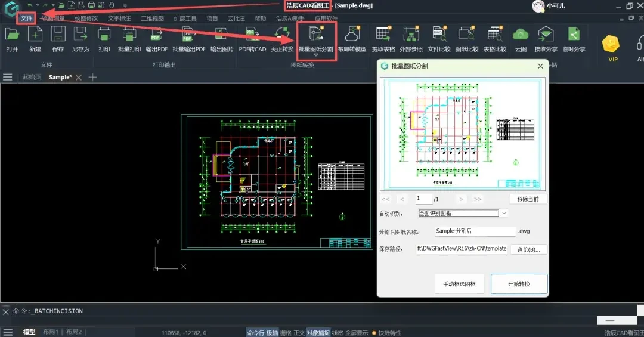This screenshot has width=644, height=337.
Task: Click the 提取表格 extract table icon
Action: 383,35
